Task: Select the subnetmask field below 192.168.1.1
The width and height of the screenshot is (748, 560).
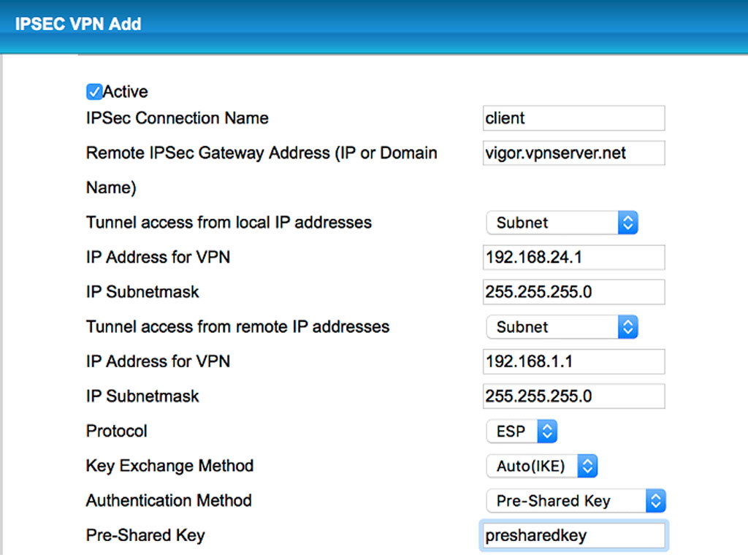Action: pos(573,396)
